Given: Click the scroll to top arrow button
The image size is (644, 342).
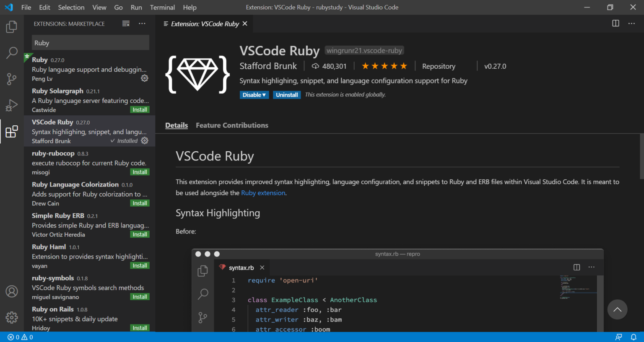Looking at the screenshot, I should tap(617, 310).
